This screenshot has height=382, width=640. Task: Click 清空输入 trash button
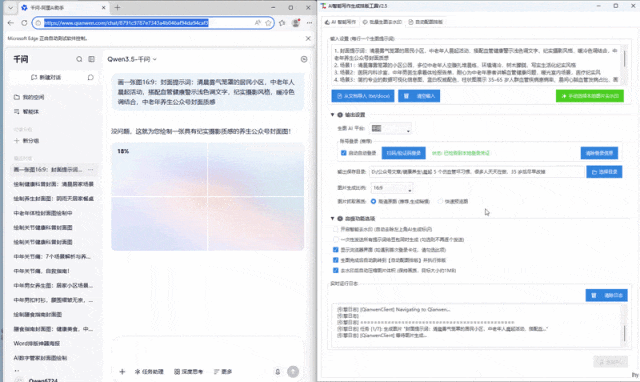click(x=419, y=96)
